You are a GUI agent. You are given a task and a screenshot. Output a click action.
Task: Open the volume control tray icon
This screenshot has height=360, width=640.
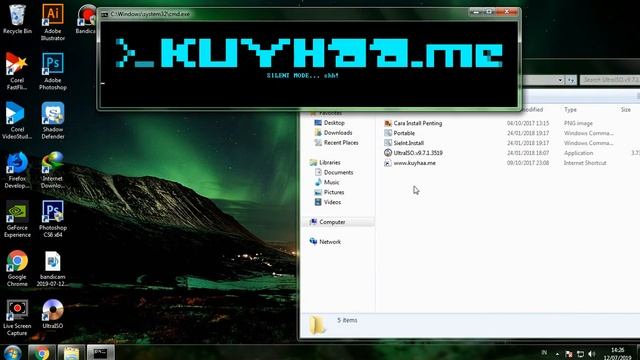tap(592, 354)
